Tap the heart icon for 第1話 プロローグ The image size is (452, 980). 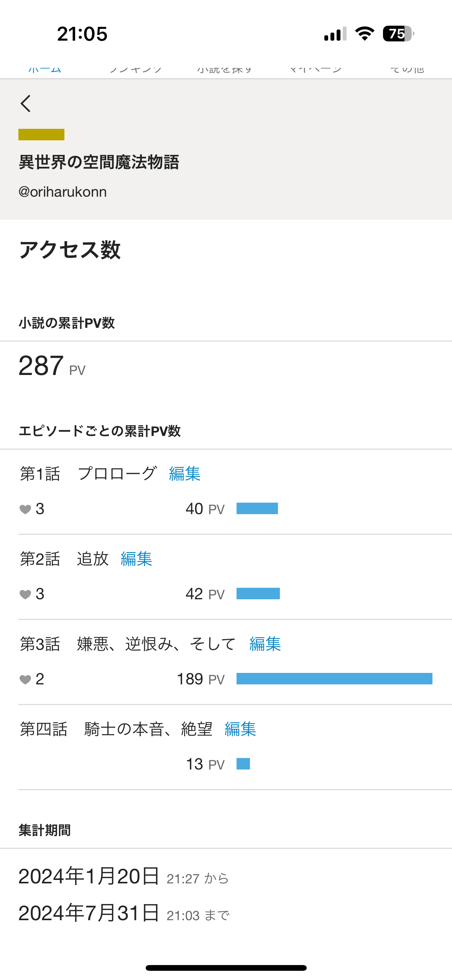pyautogui.click(x=25, y=509)
